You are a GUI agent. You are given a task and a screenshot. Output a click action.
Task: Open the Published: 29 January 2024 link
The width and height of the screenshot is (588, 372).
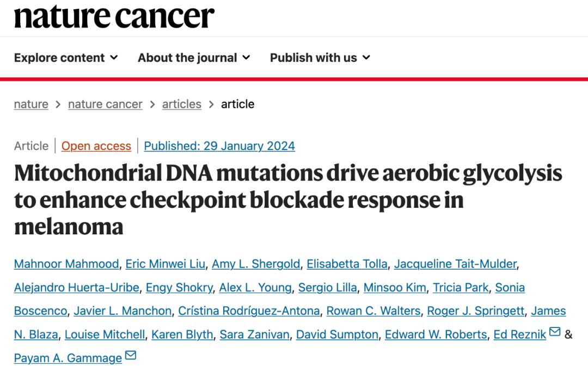coord(219,146)
